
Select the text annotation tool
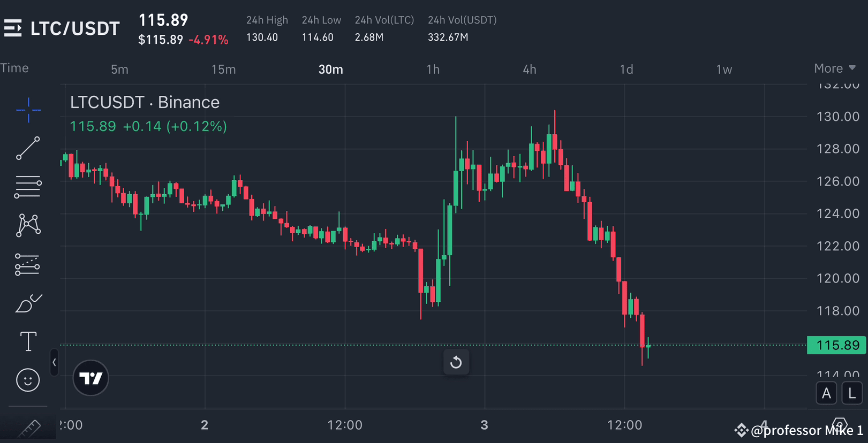(x=28, y=341)
